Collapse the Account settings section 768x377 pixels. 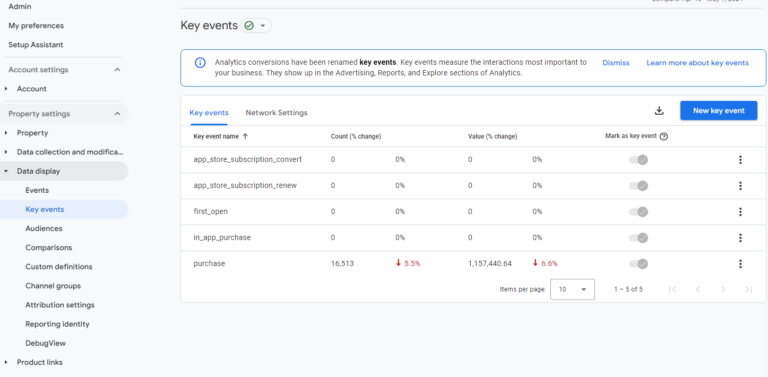117,70
